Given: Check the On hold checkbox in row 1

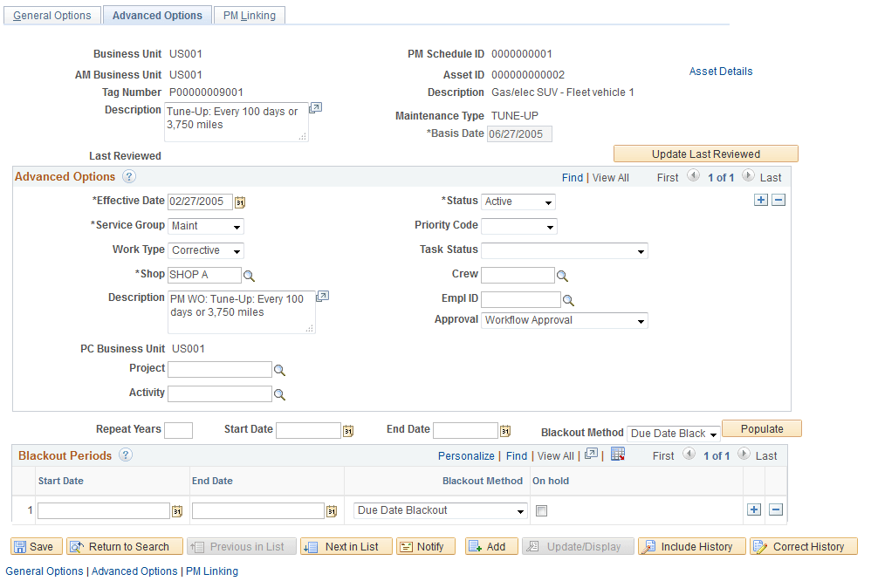Looking at the screenshot, I should (x=541, y=509).
